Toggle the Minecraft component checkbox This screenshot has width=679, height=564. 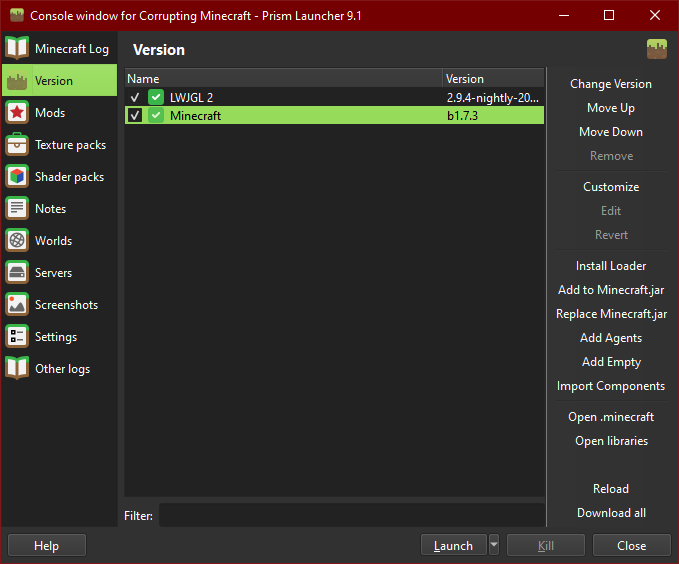[135, 116]
